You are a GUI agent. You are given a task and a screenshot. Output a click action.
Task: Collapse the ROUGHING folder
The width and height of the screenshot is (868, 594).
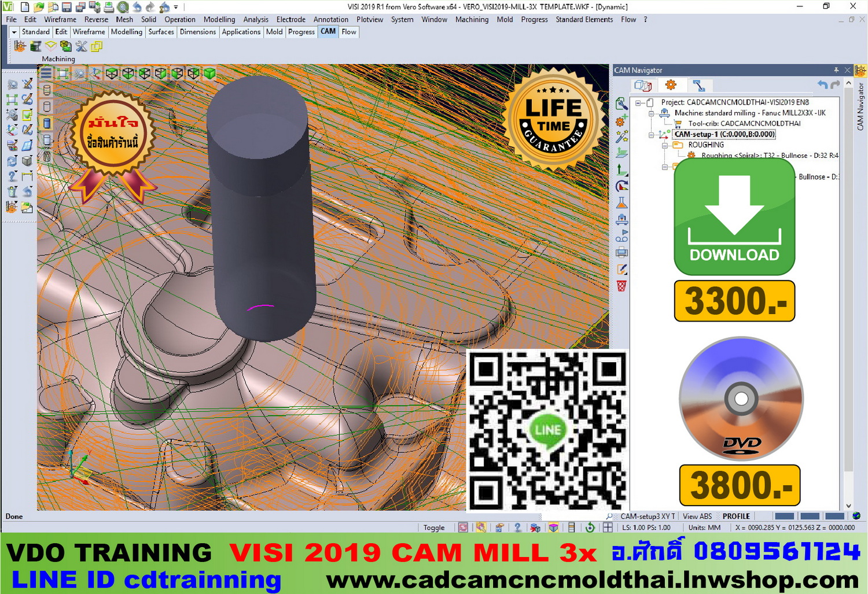pos(665,145)
